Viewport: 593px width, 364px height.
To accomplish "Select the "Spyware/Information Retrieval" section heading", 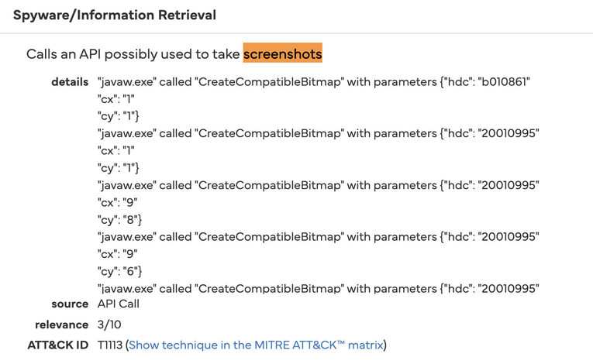I will (115, 15).
